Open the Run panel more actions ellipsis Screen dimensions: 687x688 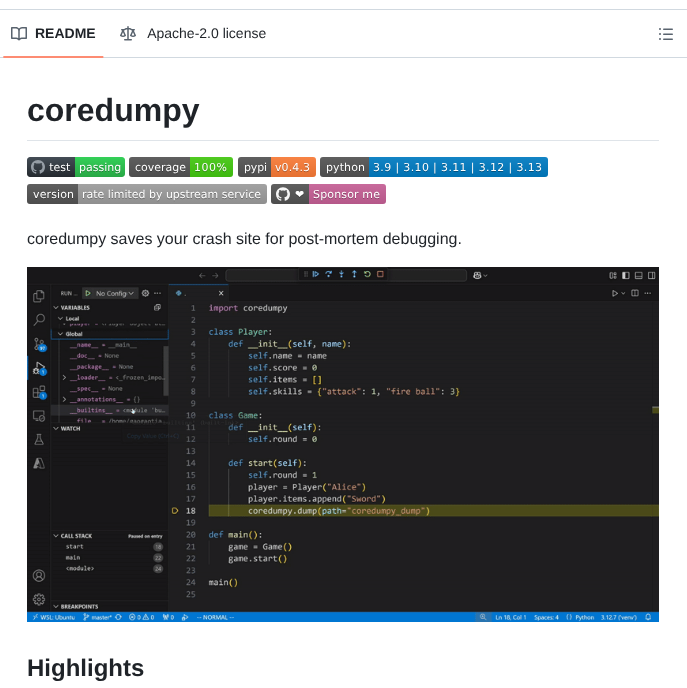click(157, 293)
